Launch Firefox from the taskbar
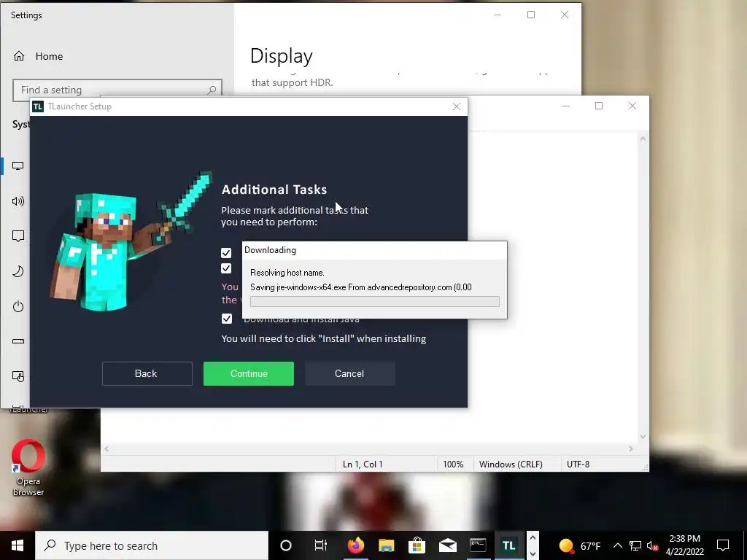The width and height of the screenshot is (747, 560). [355, 545]
